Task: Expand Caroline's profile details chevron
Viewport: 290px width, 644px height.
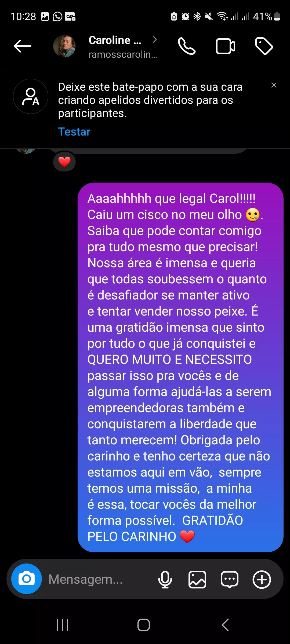Action: tap(155, 40)
